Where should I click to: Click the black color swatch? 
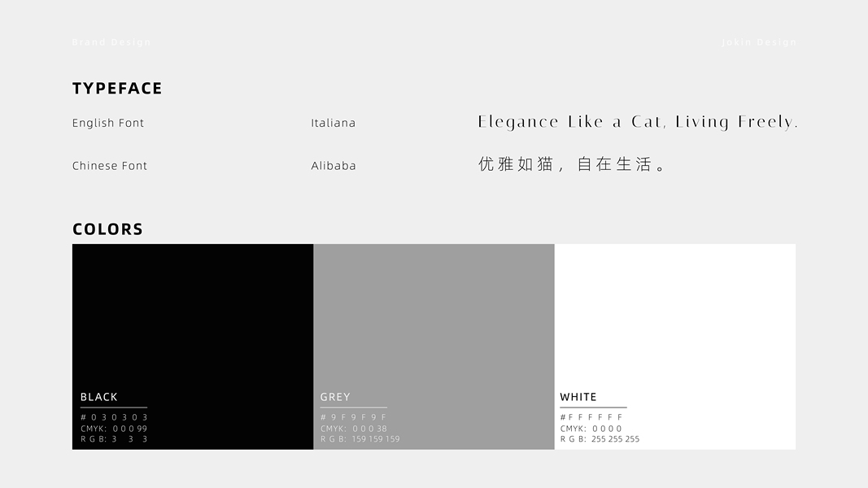click(193, 346)
